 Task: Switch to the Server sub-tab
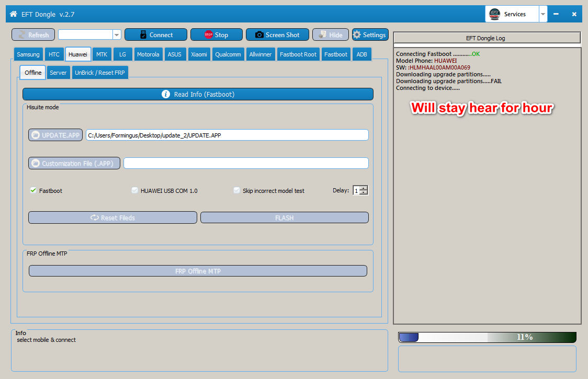coord(58,73)
